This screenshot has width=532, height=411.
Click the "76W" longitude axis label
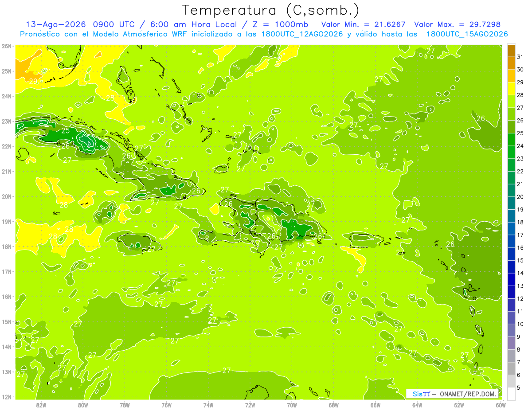(167, 405)
